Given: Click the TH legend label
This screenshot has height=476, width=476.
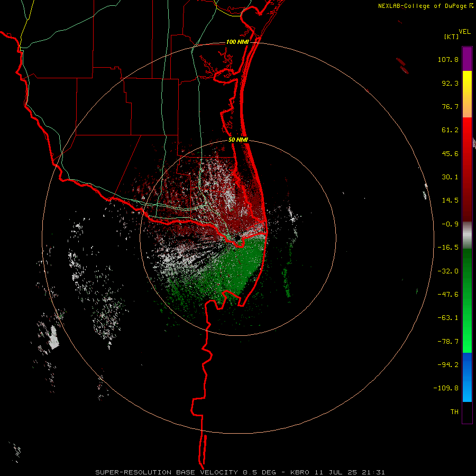Looking at the screenshot, I should tap(454, 412).
